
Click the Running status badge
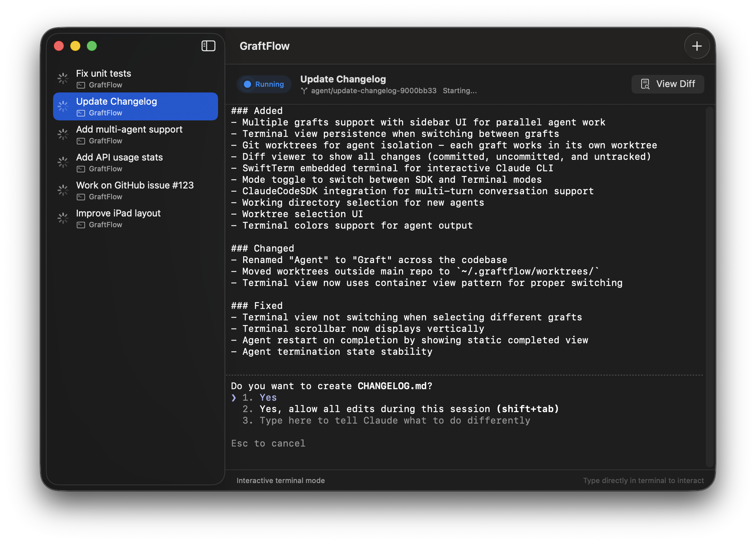tap(264, 84)
